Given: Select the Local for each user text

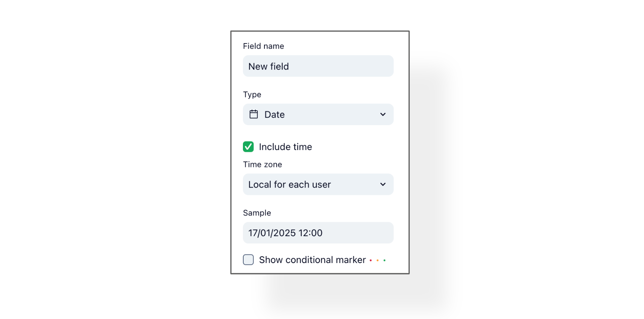Looking at the screenshot, I should 289,184.
